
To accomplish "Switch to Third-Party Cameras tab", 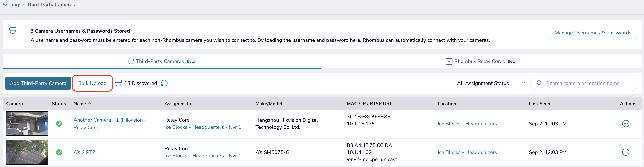I will [162, 61].
